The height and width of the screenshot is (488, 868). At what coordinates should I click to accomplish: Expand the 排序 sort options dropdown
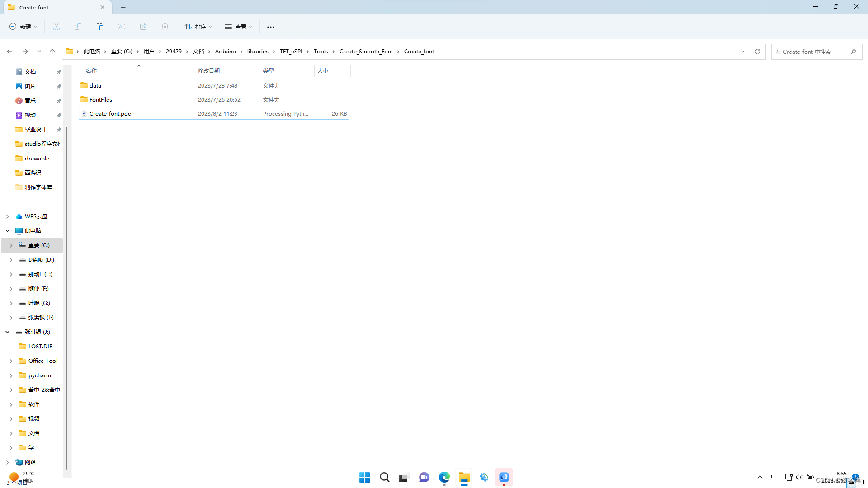pos(198,27)
